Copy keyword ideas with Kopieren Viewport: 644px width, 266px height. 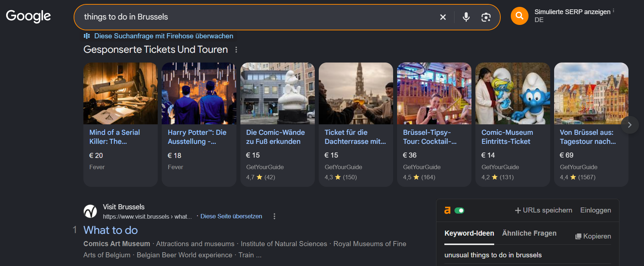pyautogui.click(x=593, y=236)
